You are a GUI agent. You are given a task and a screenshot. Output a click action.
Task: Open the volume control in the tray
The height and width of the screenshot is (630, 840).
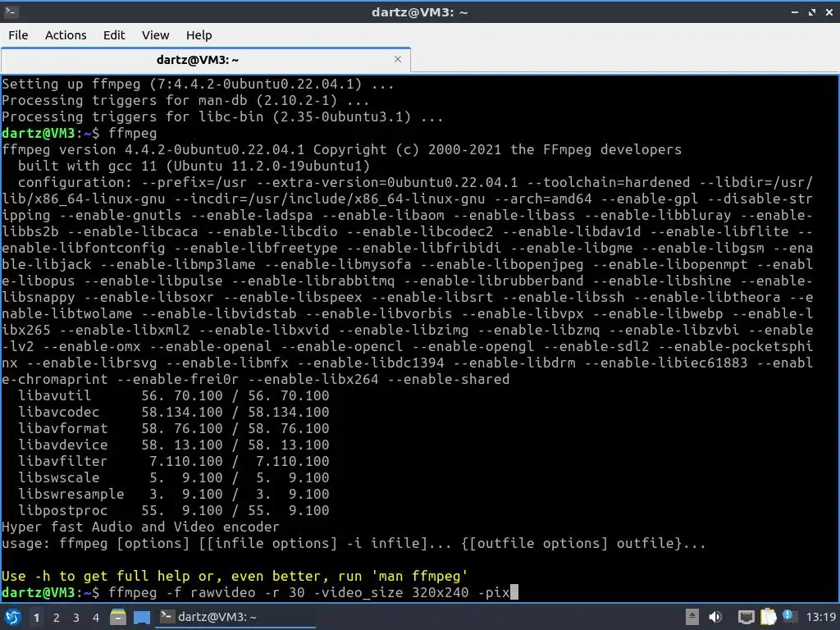point(715,617)
